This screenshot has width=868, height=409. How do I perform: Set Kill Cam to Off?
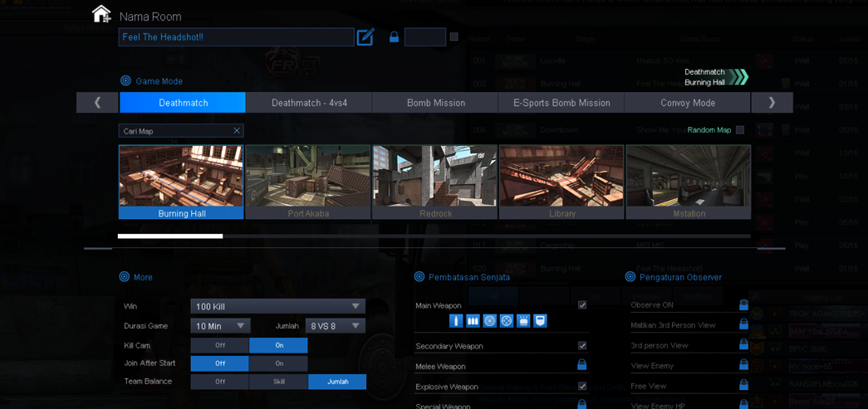tap(220, 345)
